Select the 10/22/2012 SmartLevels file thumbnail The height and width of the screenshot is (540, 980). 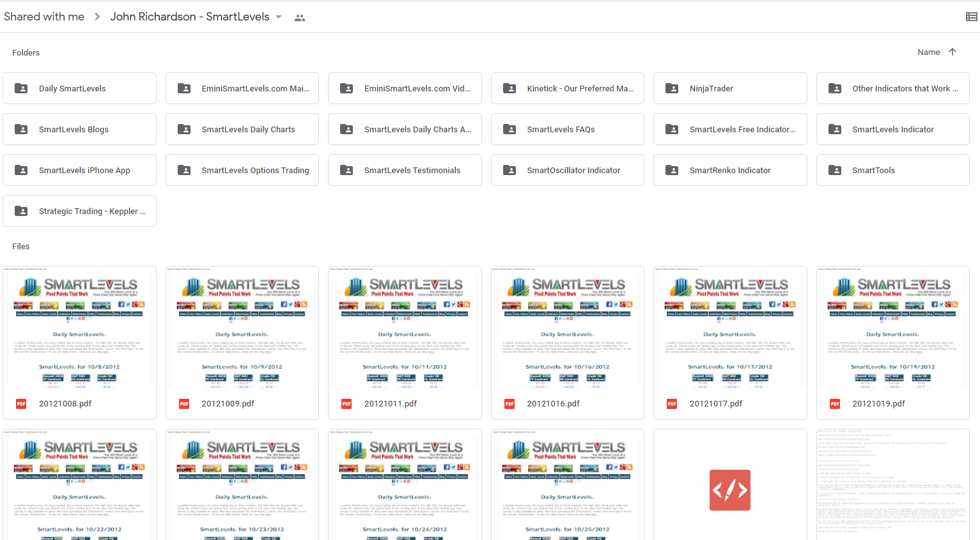tap(79, 484)
